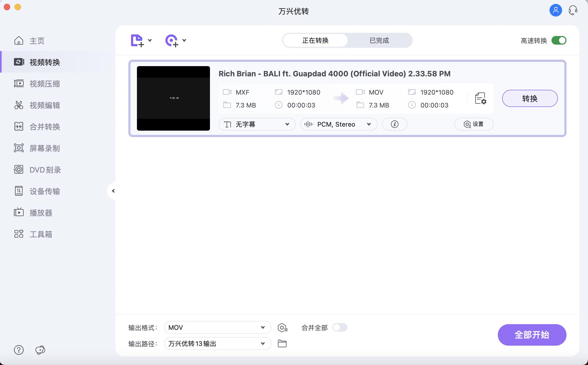
Task: Enable the 合并全部 switch
Action: pyautogui.click(x=339, y=327)
